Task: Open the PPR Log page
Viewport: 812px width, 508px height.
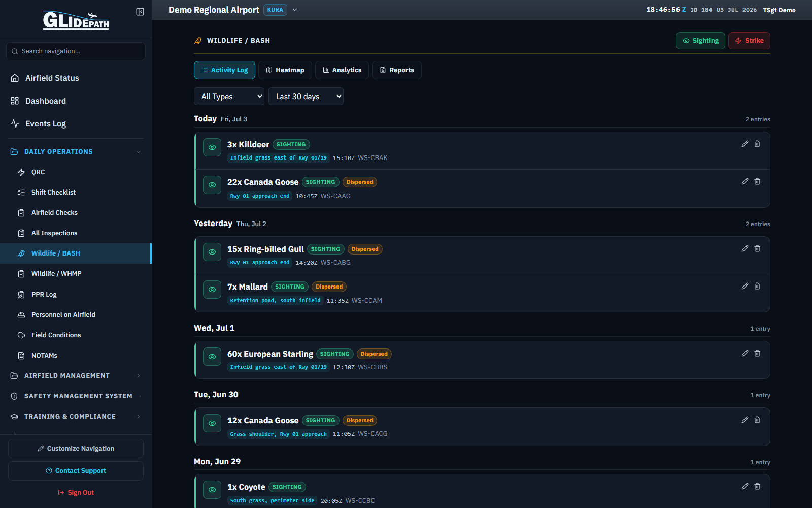Action: (x=76, y=295)
